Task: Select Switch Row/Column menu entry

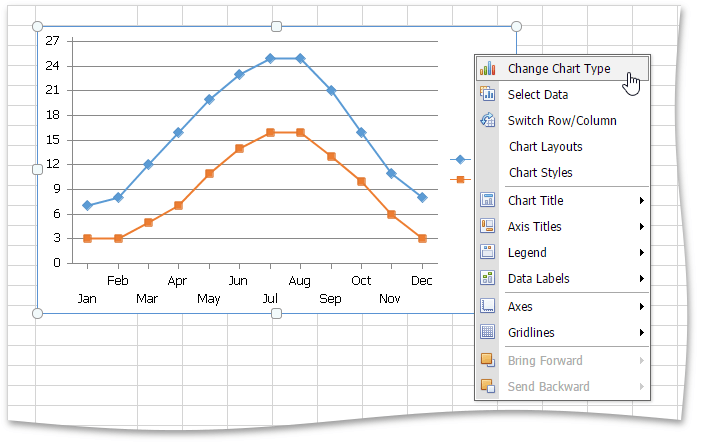Action: coord(562,121)
